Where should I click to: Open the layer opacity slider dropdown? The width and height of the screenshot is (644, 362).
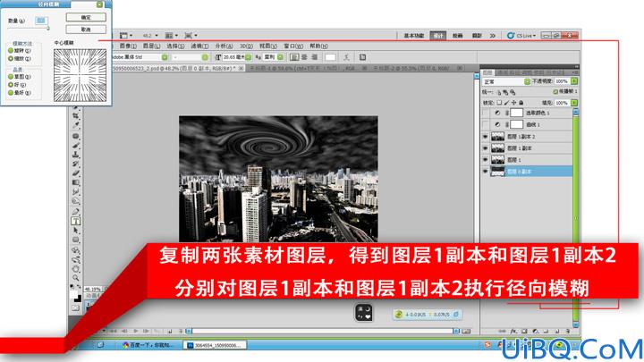574,81
